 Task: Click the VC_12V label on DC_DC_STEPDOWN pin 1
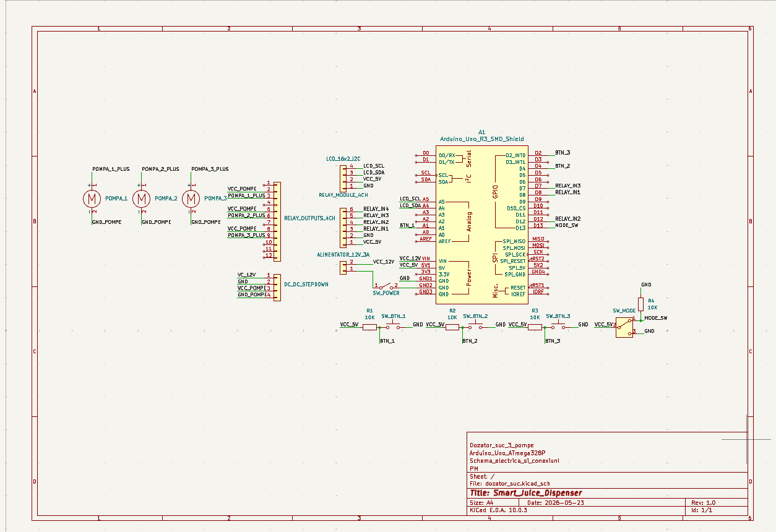pos(246,275)
